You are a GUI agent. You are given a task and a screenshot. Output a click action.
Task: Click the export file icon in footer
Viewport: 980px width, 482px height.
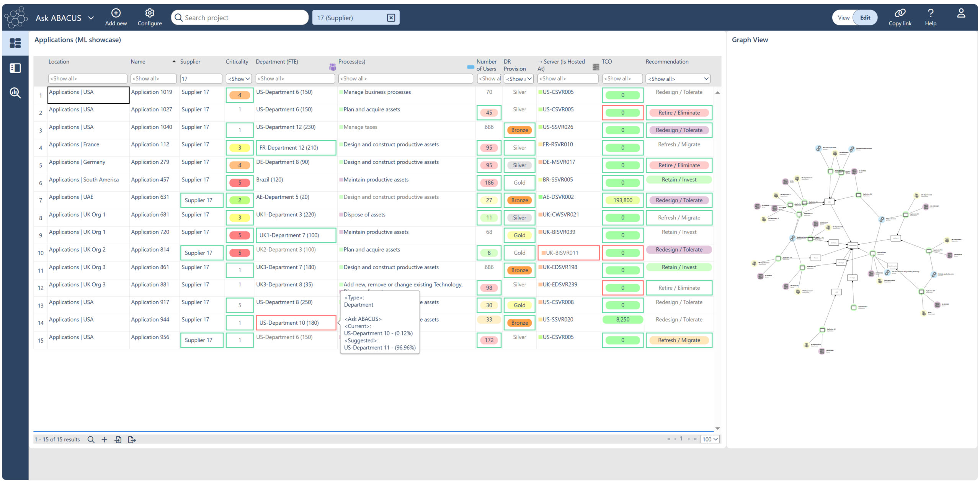point(132,440)
